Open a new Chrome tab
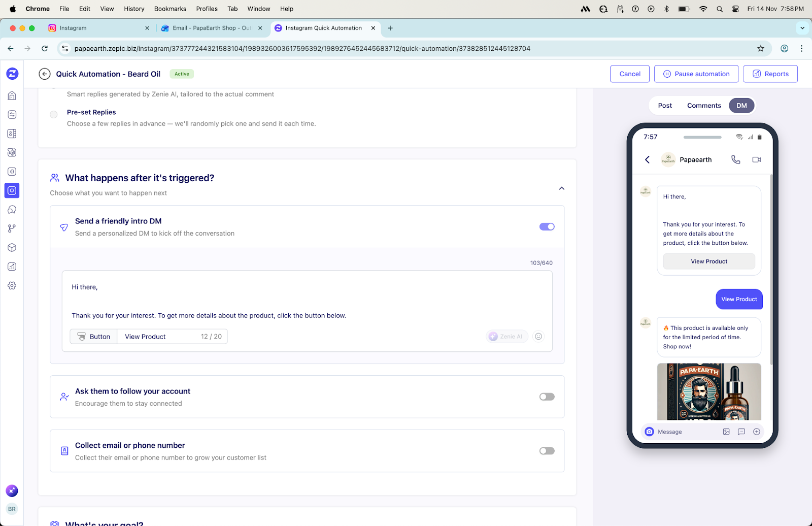Screen dimensions: 812x526 click(x=390, y=28)
